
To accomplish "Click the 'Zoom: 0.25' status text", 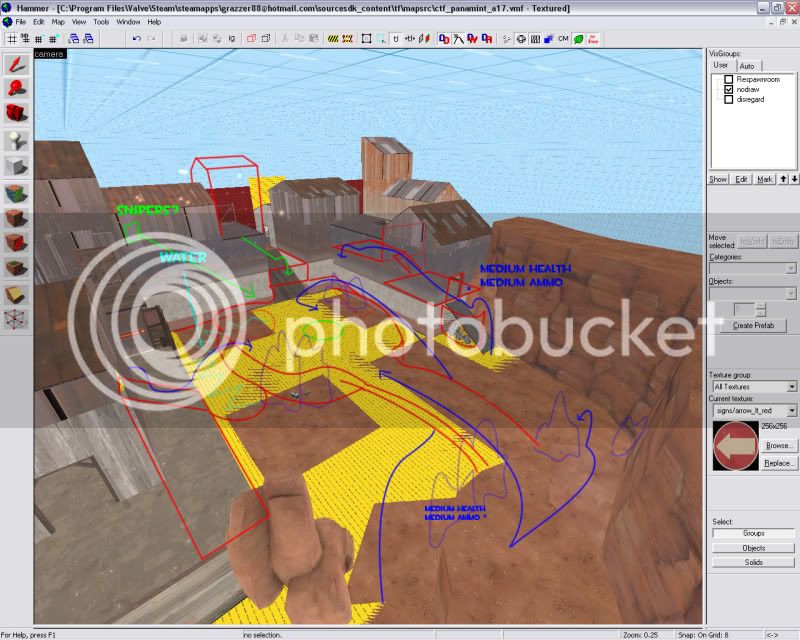I will 640,635.
